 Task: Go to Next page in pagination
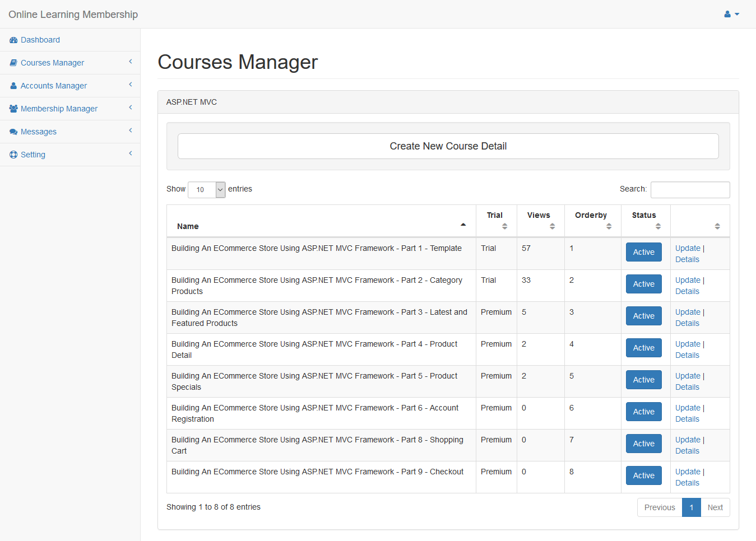pyautogui.click(x=715, y=507)
